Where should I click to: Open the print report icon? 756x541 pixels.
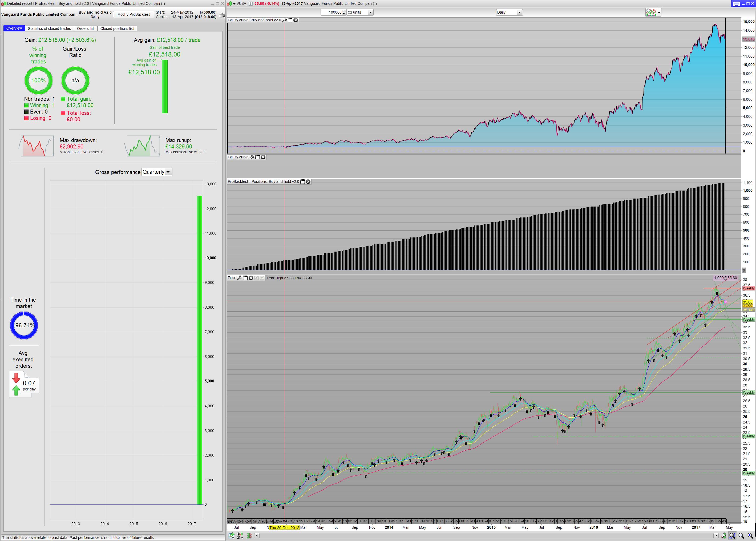(222, 15)
